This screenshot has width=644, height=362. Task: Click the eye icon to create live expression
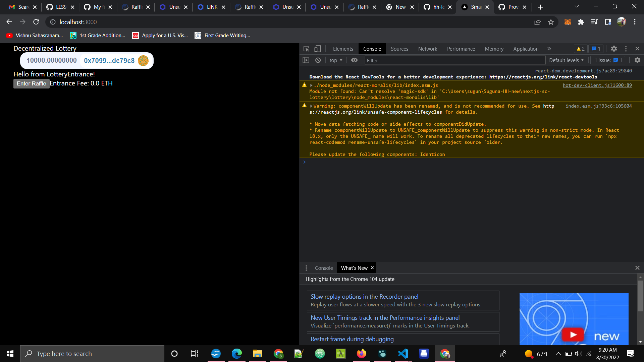pyautogui.click(x=354, y=60)
